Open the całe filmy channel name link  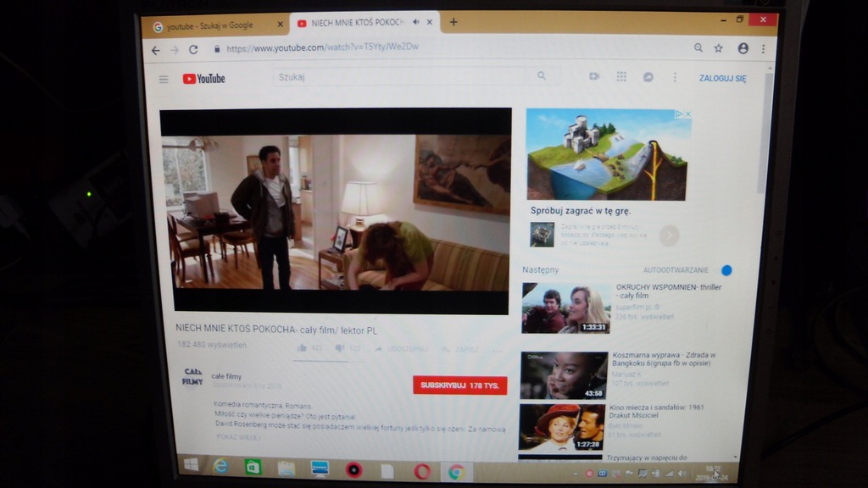[226, 376]
